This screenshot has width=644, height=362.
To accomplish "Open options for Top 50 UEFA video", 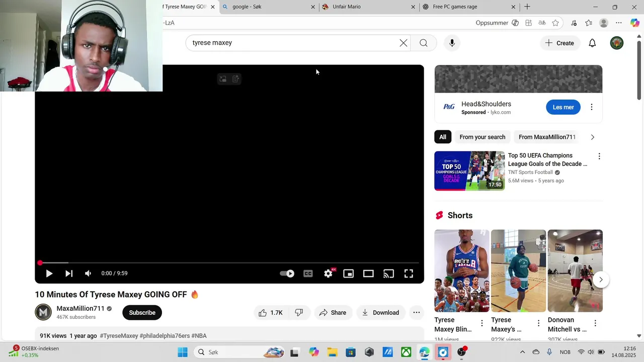I will tap(599, 156).
